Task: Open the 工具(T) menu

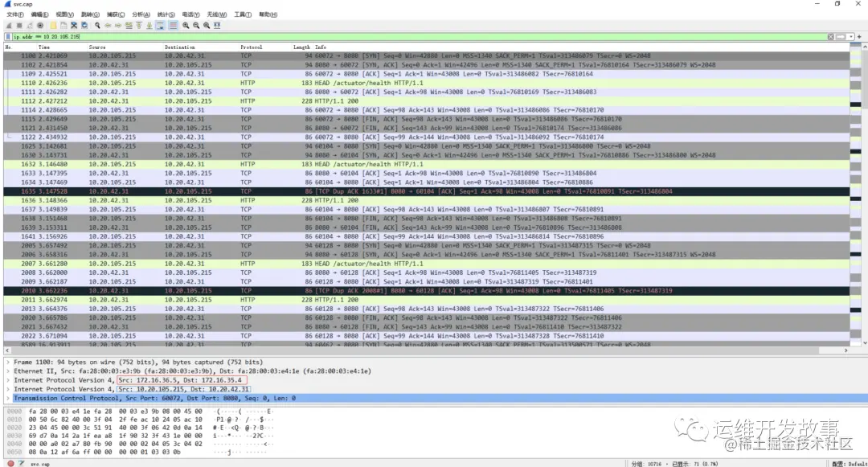Action: (x=243, y=14)
